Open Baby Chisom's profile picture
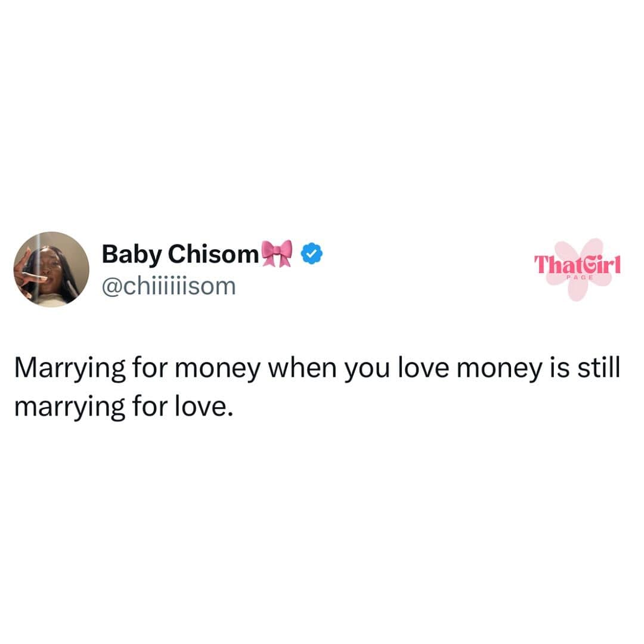Image resolution: width=644 pixels, height=644 pixels. click(51, 269)
